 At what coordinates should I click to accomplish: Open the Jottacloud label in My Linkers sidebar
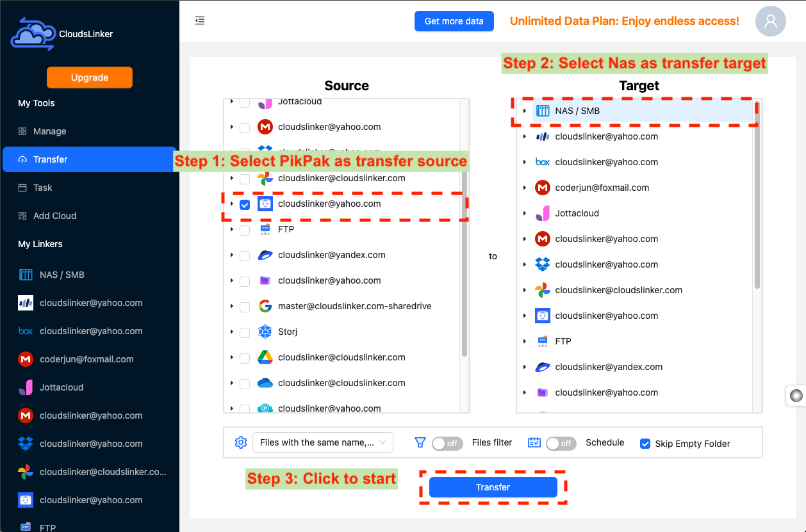tap(62, 387)
